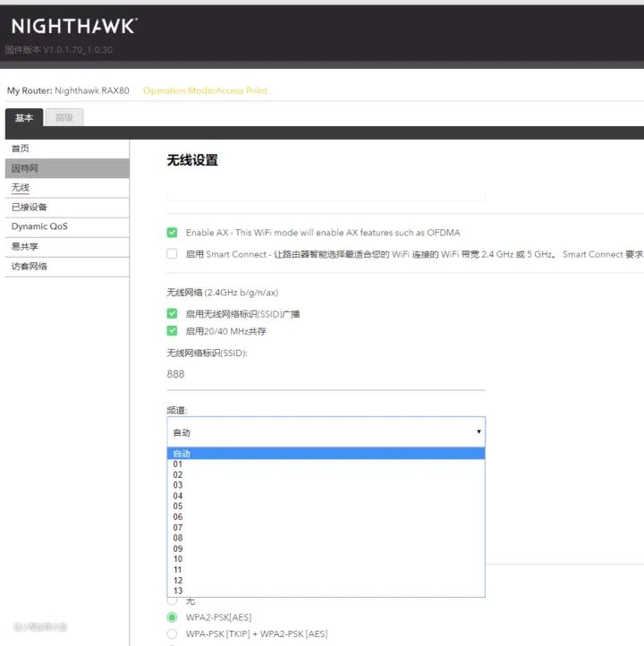Collapse the 频道 channel dropdown arrow
Image resolution: width=644 pixels, height=646 pixels.
point(479,432)
